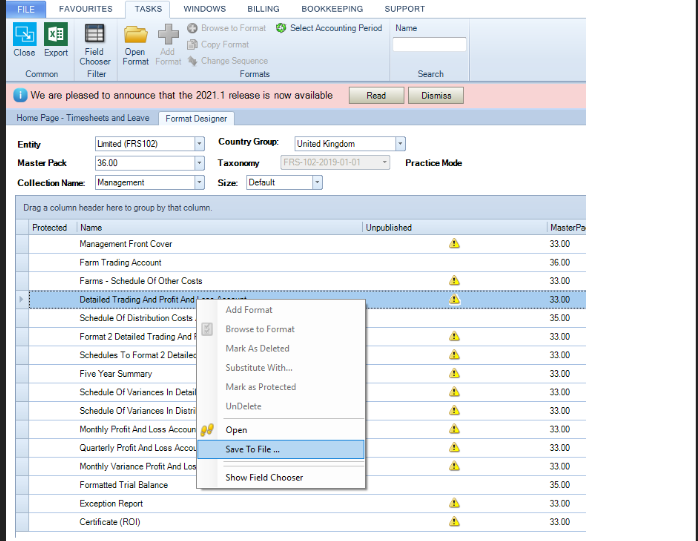Image resolution: width=698 pixels, height=541 pixels.
Task: Click warning icon on Certificate (ROI) row
Action: click(x=454, y=522)
